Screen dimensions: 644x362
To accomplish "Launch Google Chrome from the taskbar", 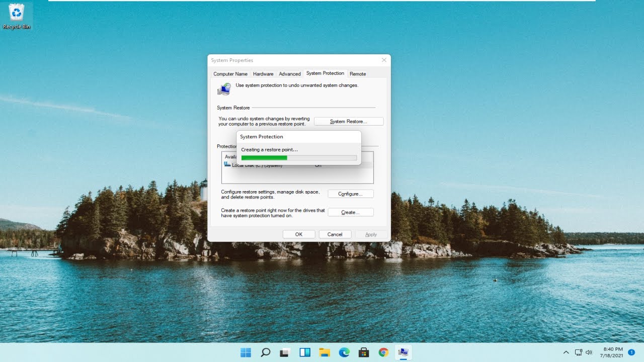I will pyautogui.click(x=383, y=352).
